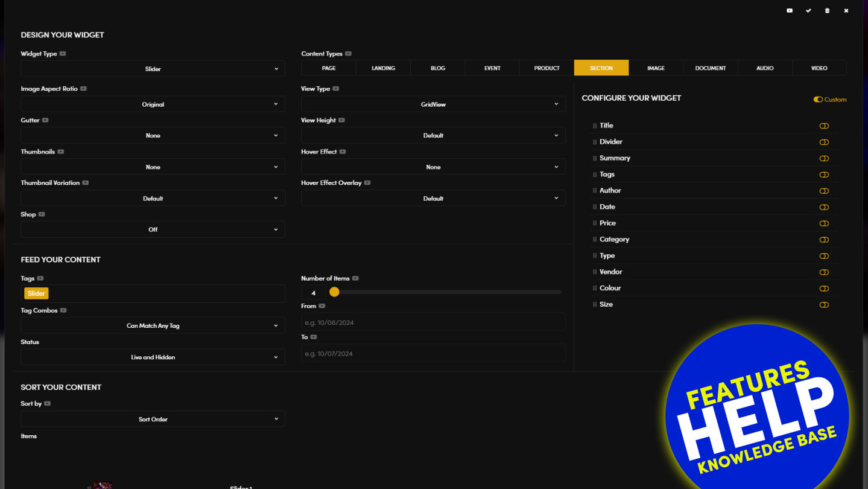Click the trash delete icon
Viewport: 868px width, 489px height.
coord(827,11)
